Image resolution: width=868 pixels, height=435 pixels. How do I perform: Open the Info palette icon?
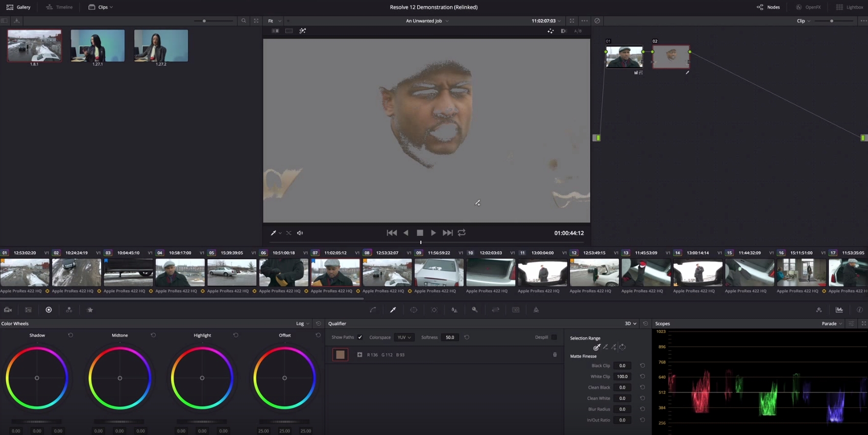pyautogui.click(x=860, y=310)
